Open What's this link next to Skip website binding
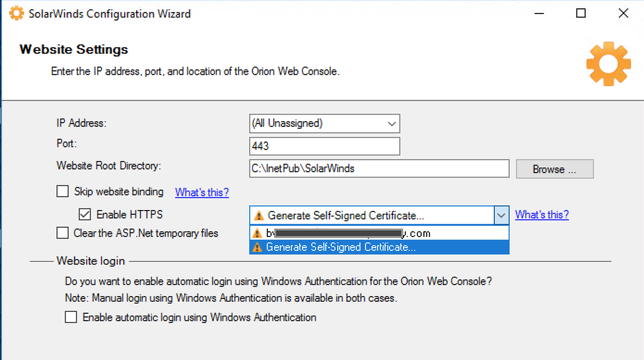The height and width of the screenshot is (360, 644). 202,192
